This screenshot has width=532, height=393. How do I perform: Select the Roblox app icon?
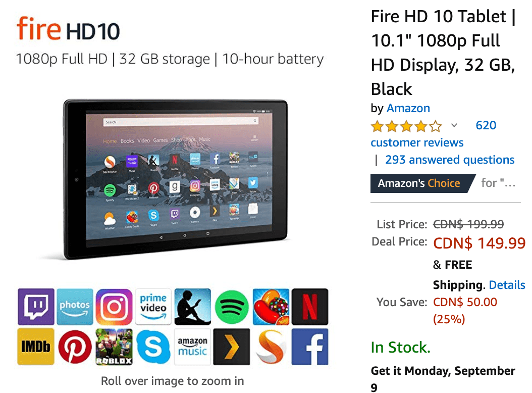[x=114, y=347]
